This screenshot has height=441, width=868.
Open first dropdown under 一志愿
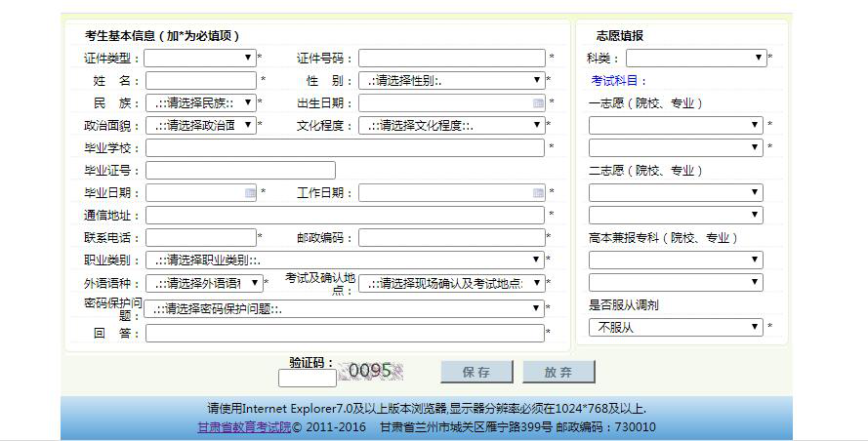pos(676,125)
